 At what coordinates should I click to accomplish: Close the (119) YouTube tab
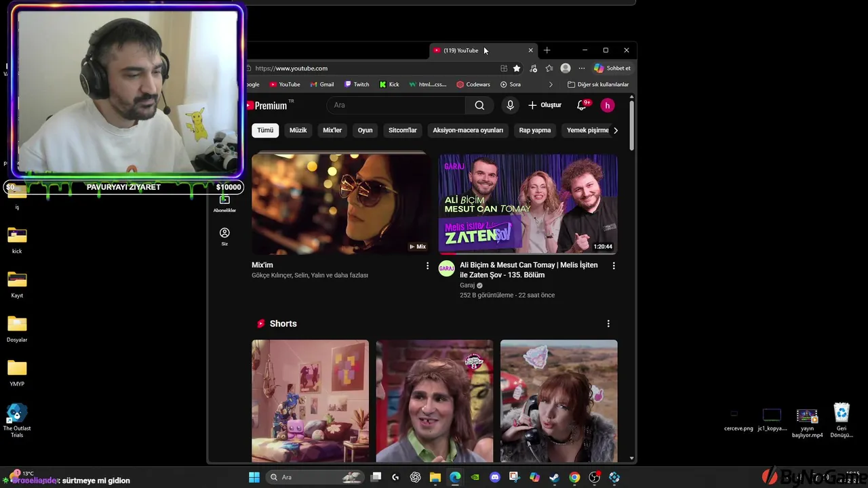(530, 50)
